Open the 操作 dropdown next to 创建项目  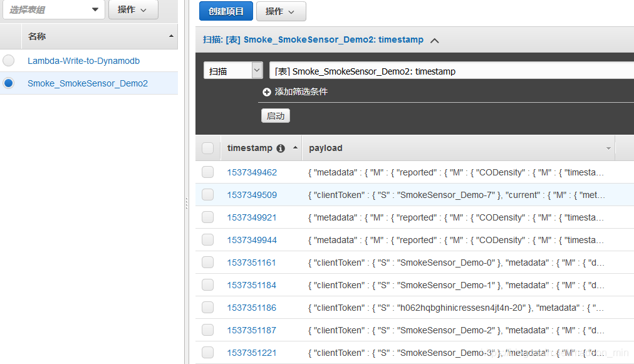click(281, 11)
